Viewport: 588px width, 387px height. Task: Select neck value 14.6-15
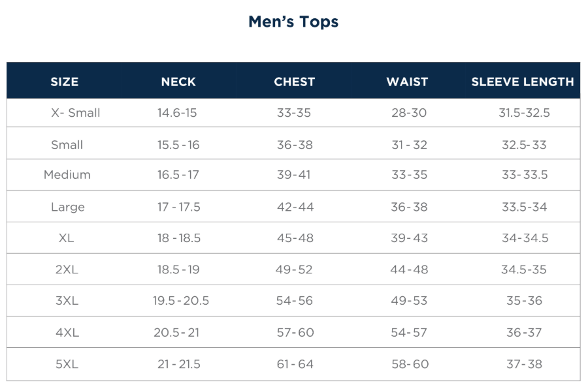[x=176, y=113]
